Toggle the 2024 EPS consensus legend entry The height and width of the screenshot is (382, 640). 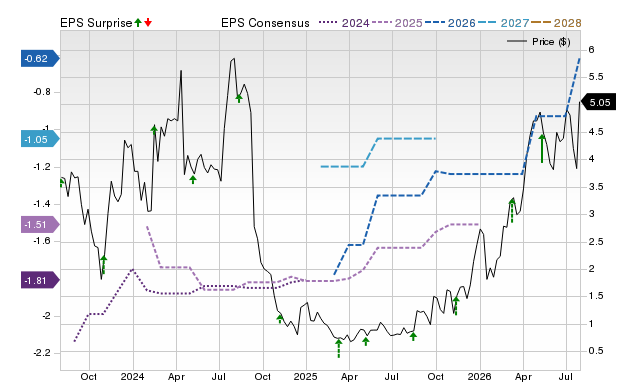coord(344,23)
